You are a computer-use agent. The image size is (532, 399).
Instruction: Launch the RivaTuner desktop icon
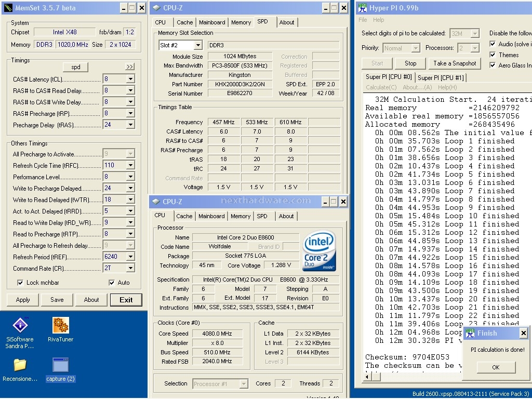pos(60,329)
